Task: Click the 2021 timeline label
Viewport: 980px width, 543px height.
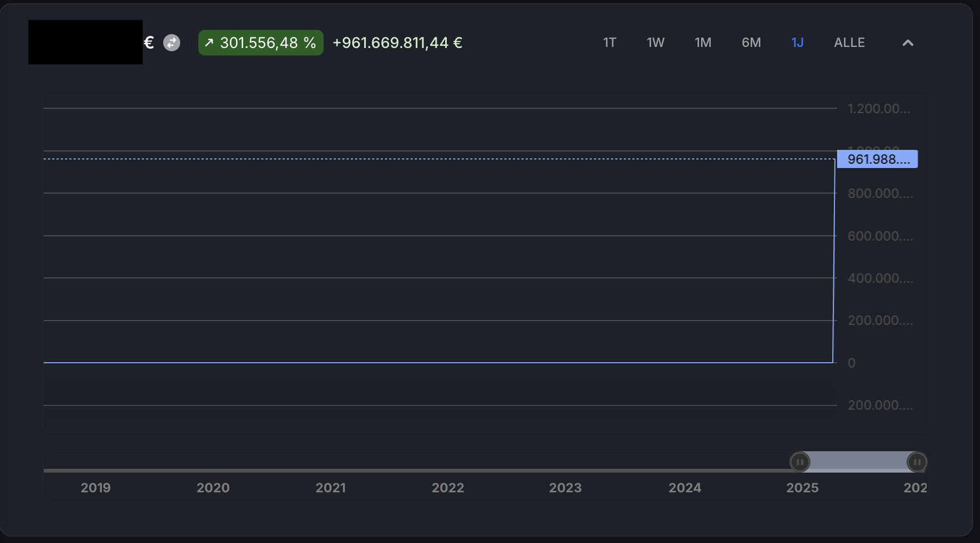Action: pos(331,488)
